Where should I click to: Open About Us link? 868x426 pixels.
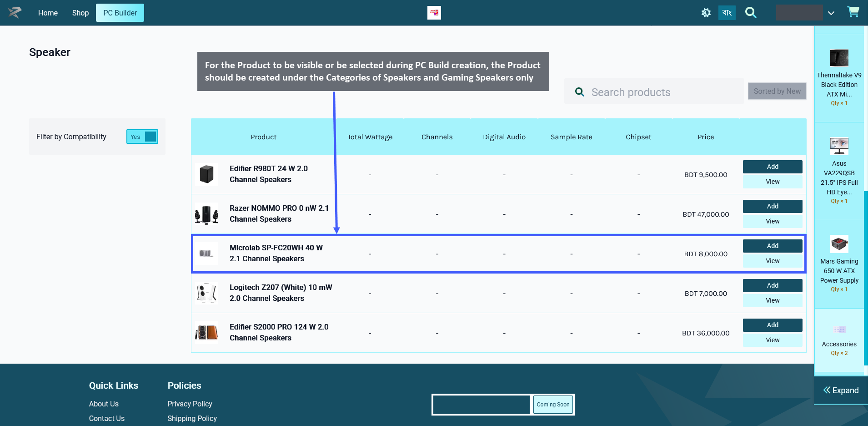(x=104, y=404)
